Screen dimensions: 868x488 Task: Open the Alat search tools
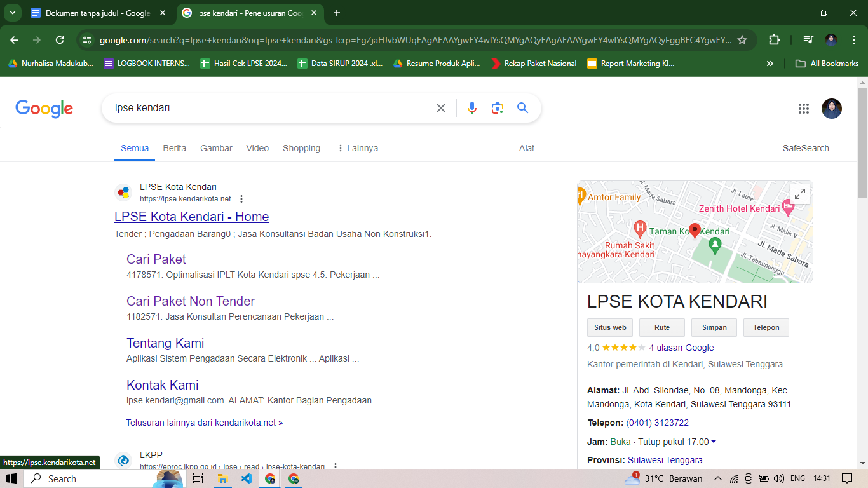click(x=527, y=148)
